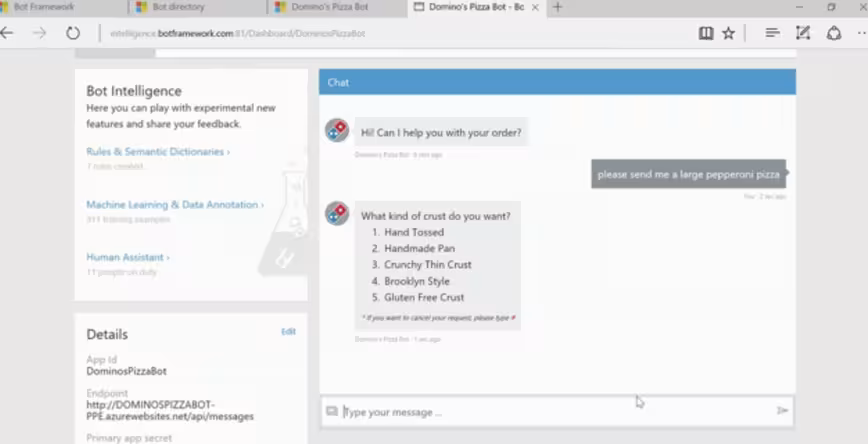Image resolution: width=868 pixels, height=444 pixels.
Task: Open Rules & Semantic Dictionaries link
Action: click(158, 152)
